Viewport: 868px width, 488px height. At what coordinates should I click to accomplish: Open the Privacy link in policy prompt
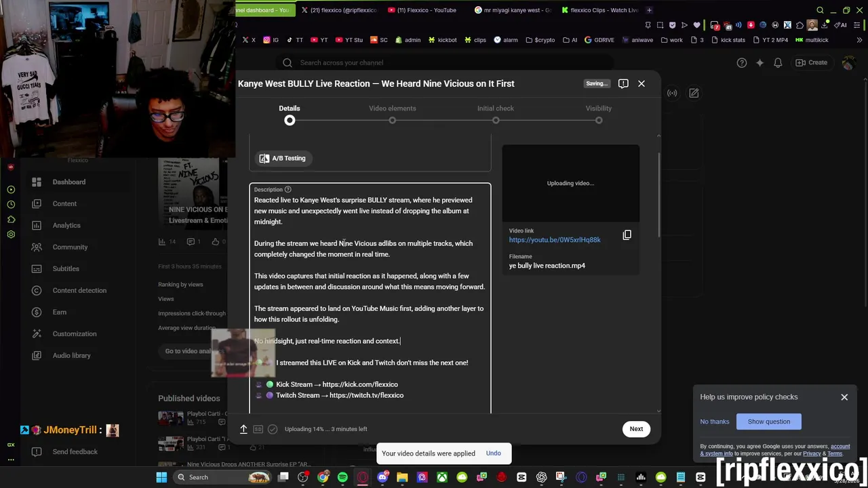(x=812, y=453)
